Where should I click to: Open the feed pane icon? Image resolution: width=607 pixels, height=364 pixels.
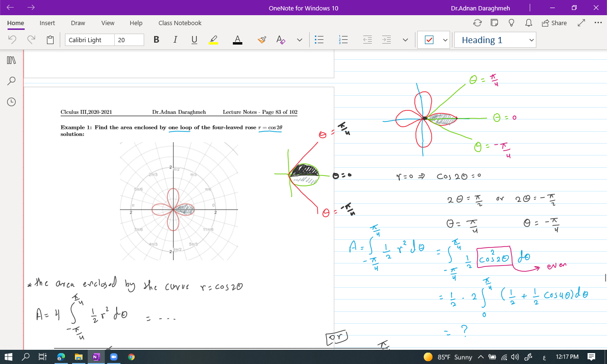tap(495, 23)
